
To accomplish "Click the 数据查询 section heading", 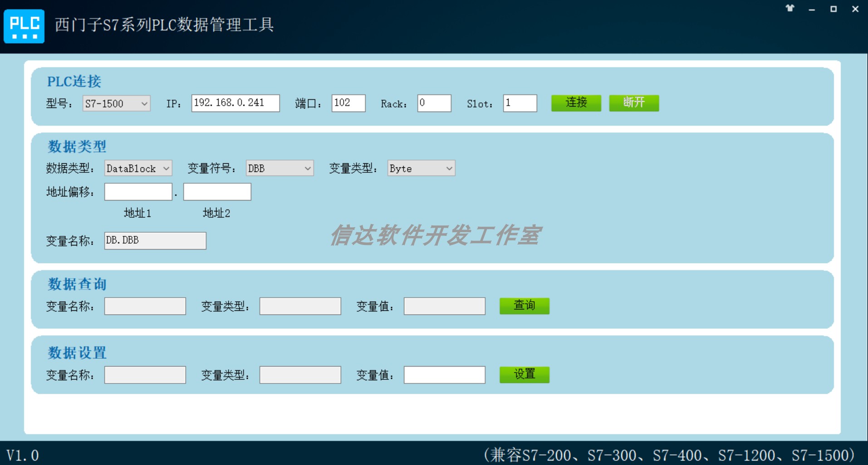I will pos(77,284).
